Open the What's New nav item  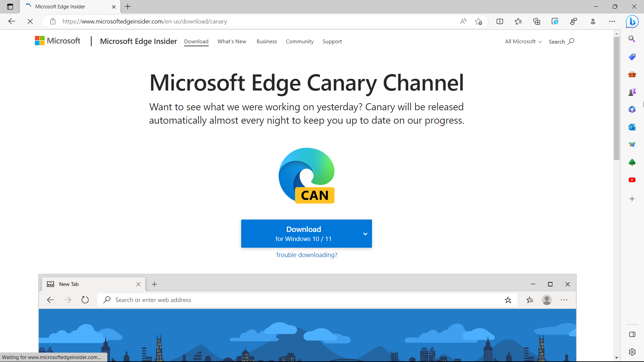[x=232, y=42]
